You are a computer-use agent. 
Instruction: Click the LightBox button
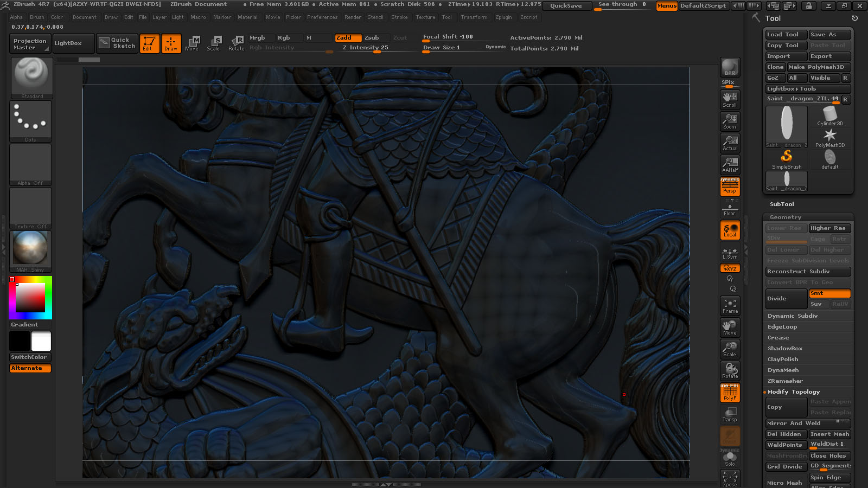click(68, 43)
